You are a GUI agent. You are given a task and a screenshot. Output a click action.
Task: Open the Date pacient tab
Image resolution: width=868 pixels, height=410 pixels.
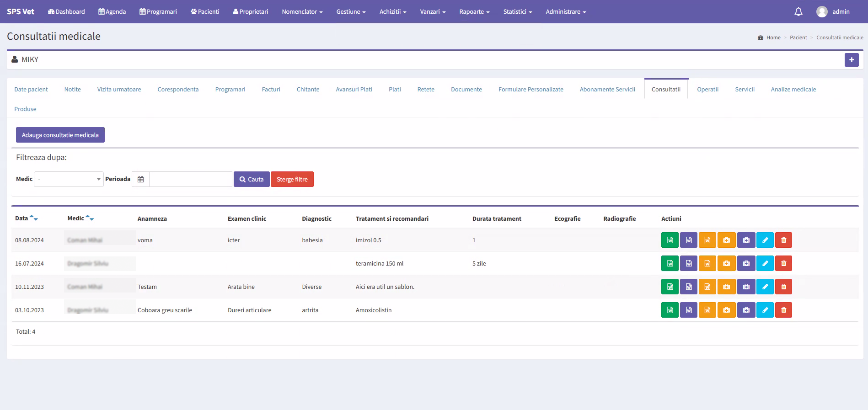pos(31,89)
